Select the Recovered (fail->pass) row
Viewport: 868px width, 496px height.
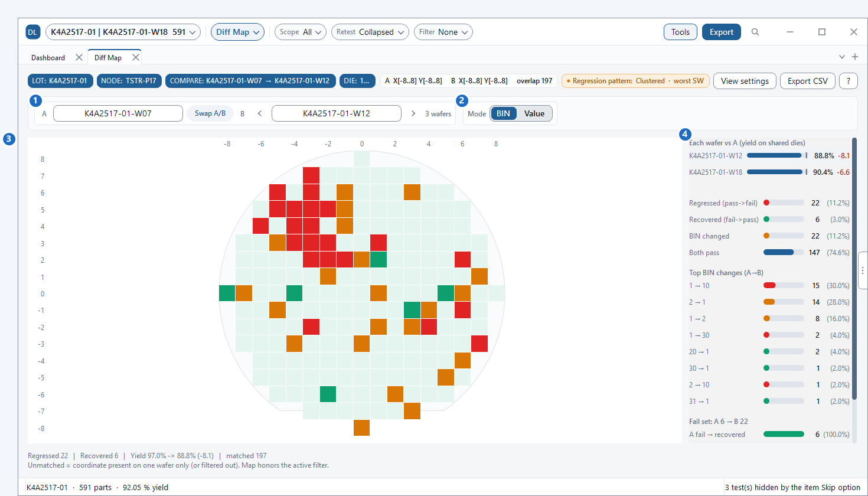pyautogui.click(x=769, y=219)
